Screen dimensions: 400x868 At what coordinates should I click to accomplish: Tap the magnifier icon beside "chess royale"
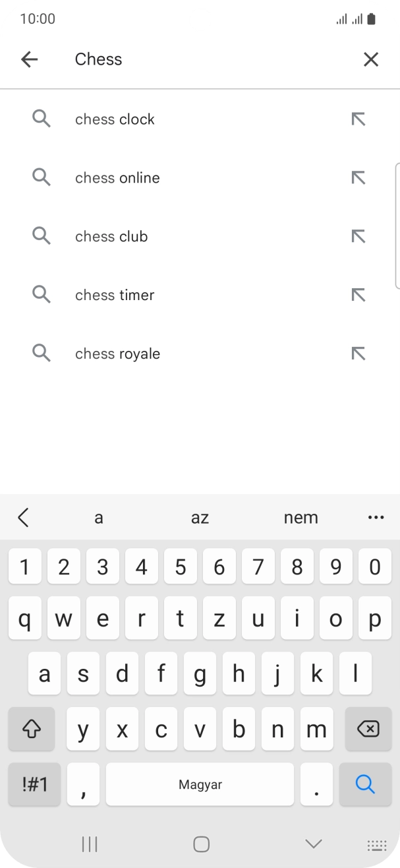coord(41,353)
